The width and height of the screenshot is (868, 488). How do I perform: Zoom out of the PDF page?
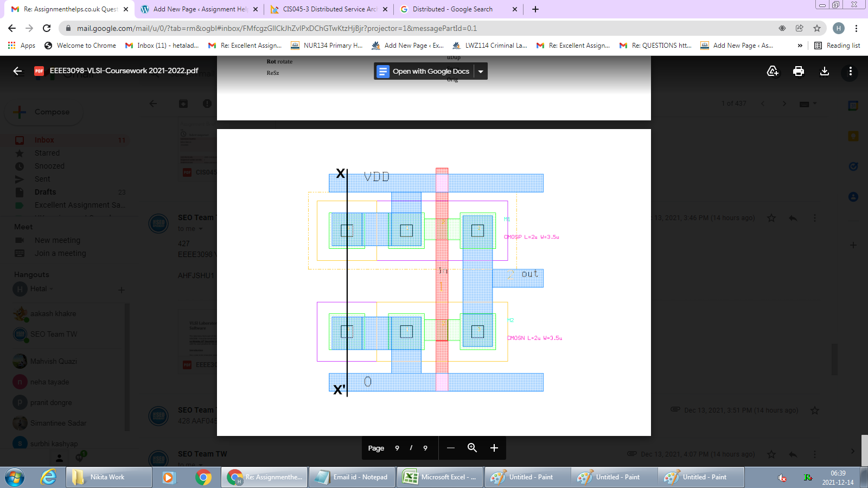(451, 448)
